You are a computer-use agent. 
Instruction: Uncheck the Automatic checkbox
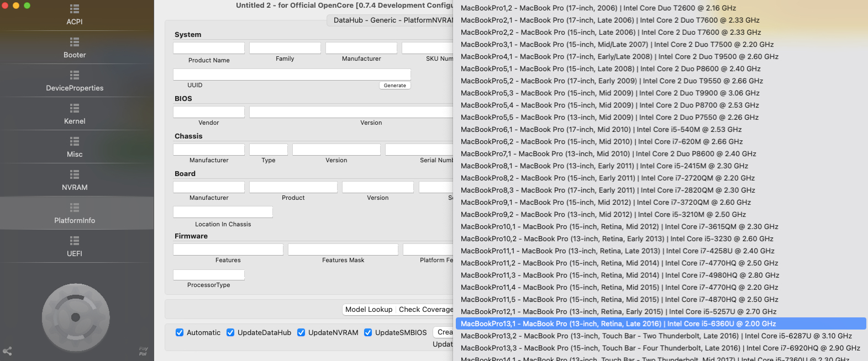coord(180,332)
